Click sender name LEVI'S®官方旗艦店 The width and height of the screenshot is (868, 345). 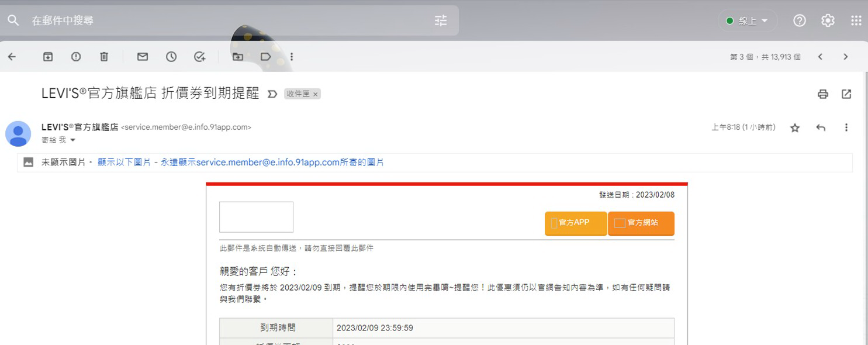point(80,127)
